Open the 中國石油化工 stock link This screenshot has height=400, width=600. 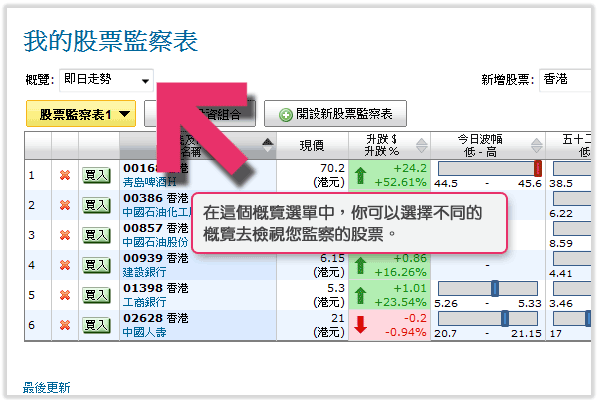157,212
